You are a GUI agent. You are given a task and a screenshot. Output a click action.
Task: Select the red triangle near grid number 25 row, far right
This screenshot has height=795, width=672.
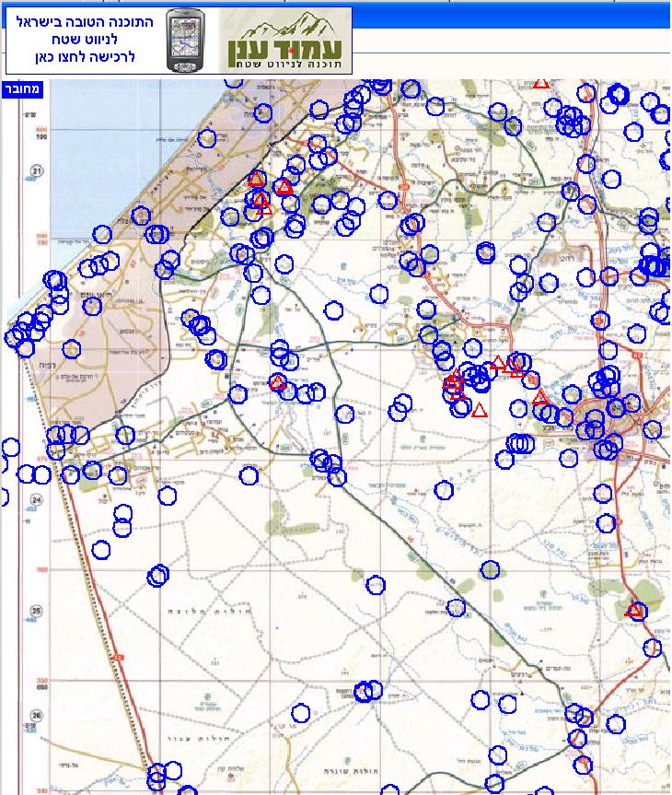pyautogui.click(x=633, y=610)
